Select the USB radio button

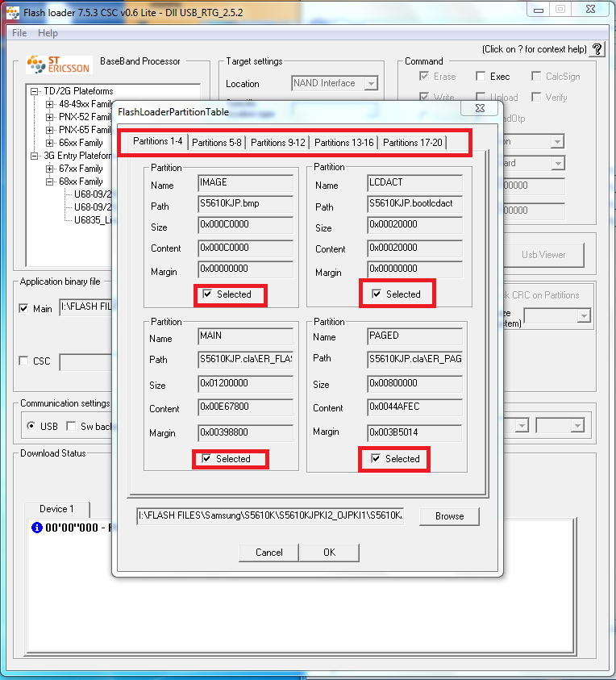(31, 426)
